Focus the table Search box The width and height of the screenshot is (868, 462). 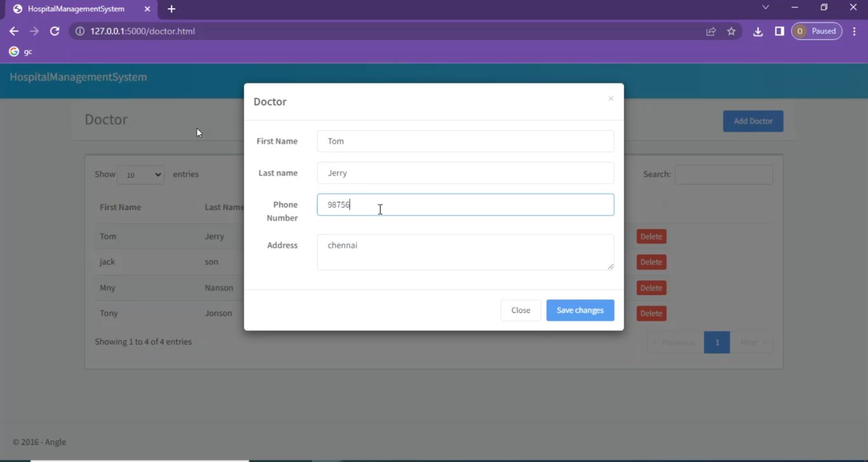[723, 175]
